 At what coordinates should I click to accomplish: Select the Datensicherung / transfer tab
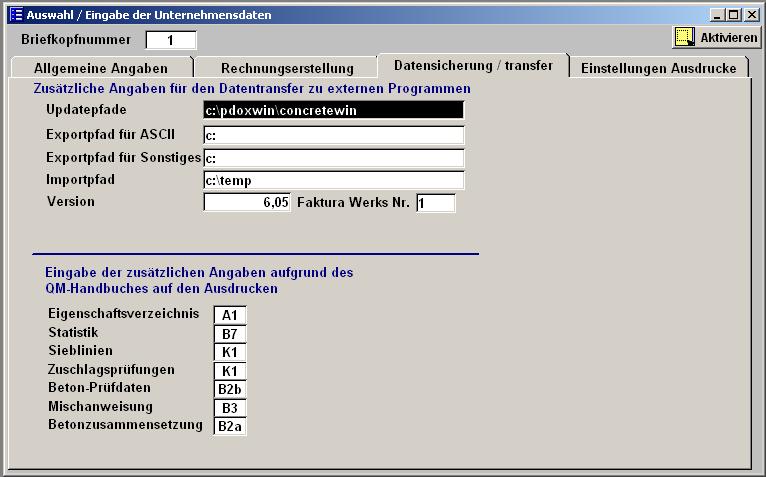coord(473,64)
